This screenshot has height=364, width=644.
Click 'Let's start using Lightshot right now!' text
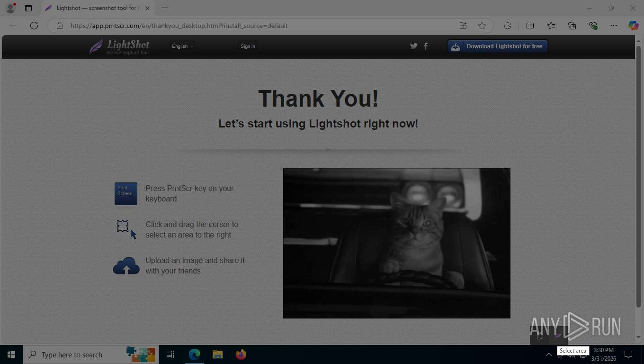tap(318, 124)
